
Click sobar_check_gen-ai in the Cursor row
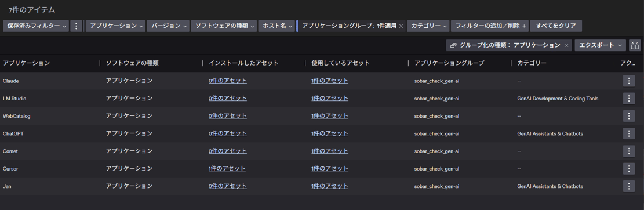click(436, 169)
